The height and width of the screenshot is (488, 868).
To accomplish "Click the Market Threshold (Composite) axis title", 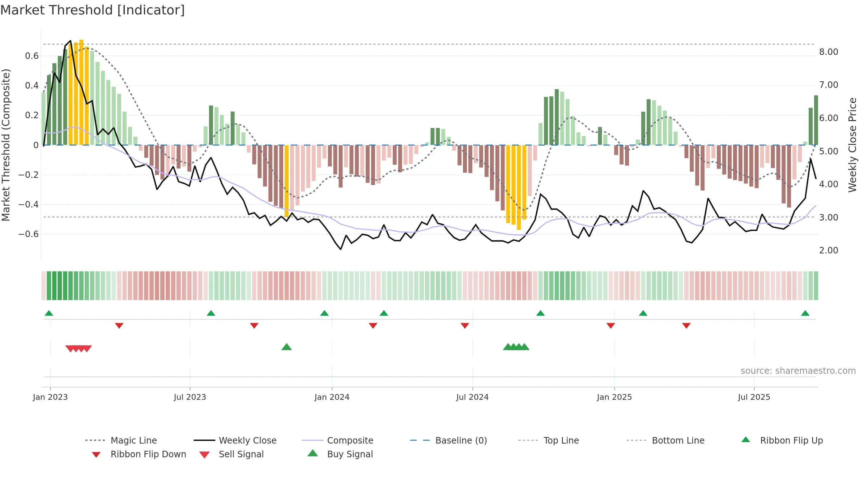I will tap(6, 145).
